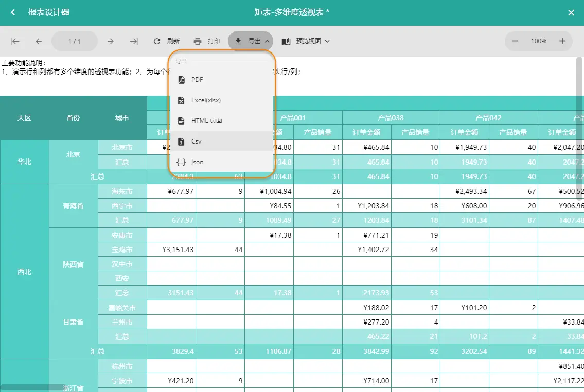This screenshot has height=392, width=584.
Task: Click the print (打印) icon
Action: click(x=198, y=41)
